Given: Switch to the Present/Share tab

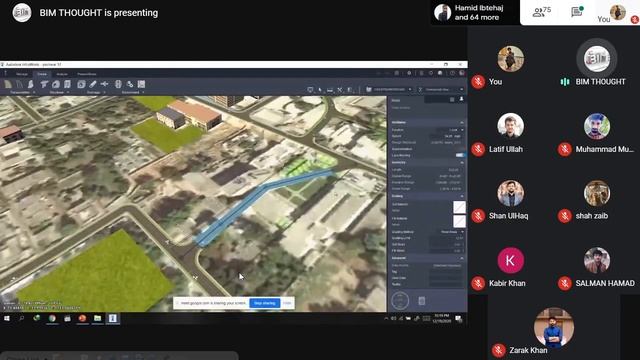Looking at the screenshot, I should [x=87, y=74].
